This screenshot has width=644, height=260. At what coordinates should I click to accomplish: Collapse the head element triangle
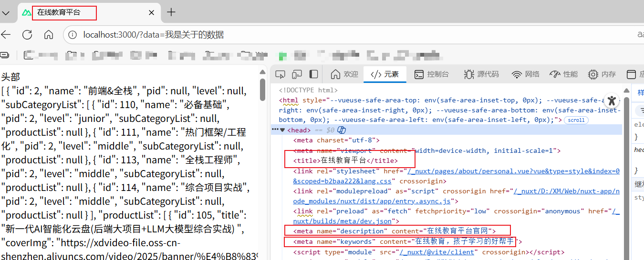coord(282,130)
